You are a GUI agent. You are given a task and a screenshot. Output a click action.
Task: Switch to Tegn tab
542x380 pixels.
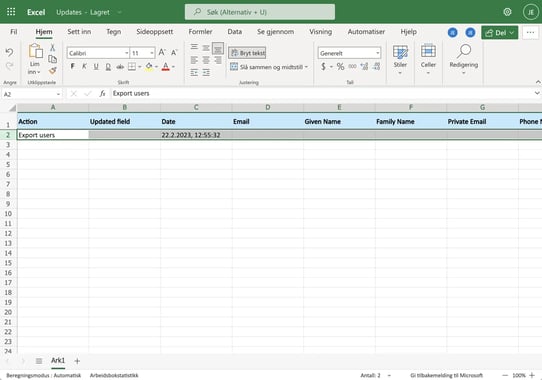[x=113, y=32]
